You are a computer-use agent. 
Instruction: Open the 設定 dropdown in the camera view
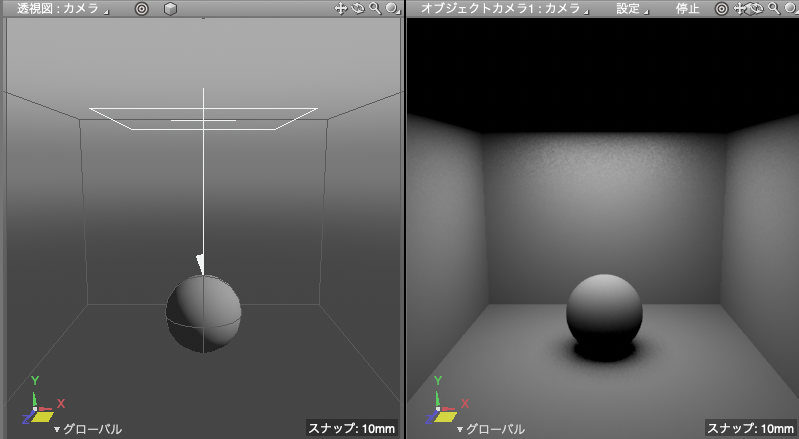632,9
